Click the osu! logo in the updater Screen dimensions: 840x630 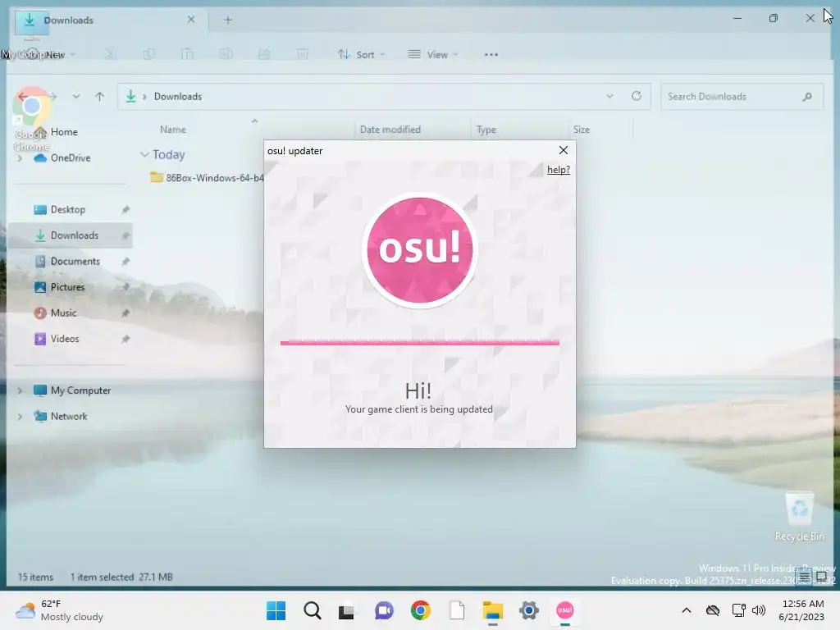click(x=419, y=250)
